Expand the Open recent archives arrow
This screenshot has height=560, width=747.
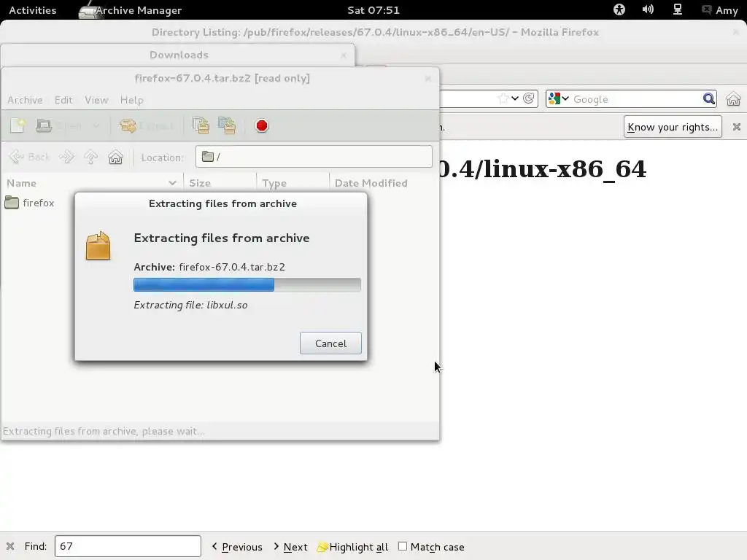(96, 125)
